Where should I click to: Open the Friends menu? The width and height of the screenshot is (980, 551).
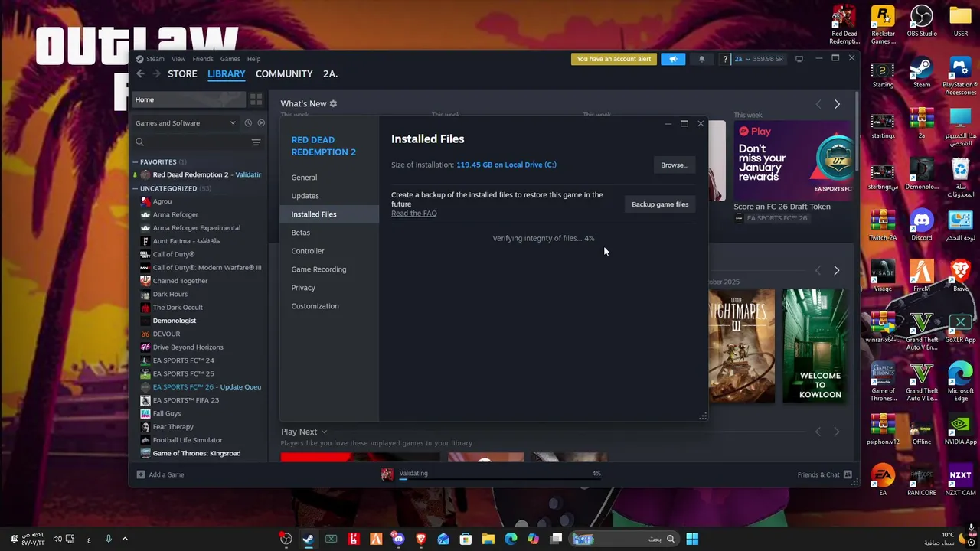[203, 59]
